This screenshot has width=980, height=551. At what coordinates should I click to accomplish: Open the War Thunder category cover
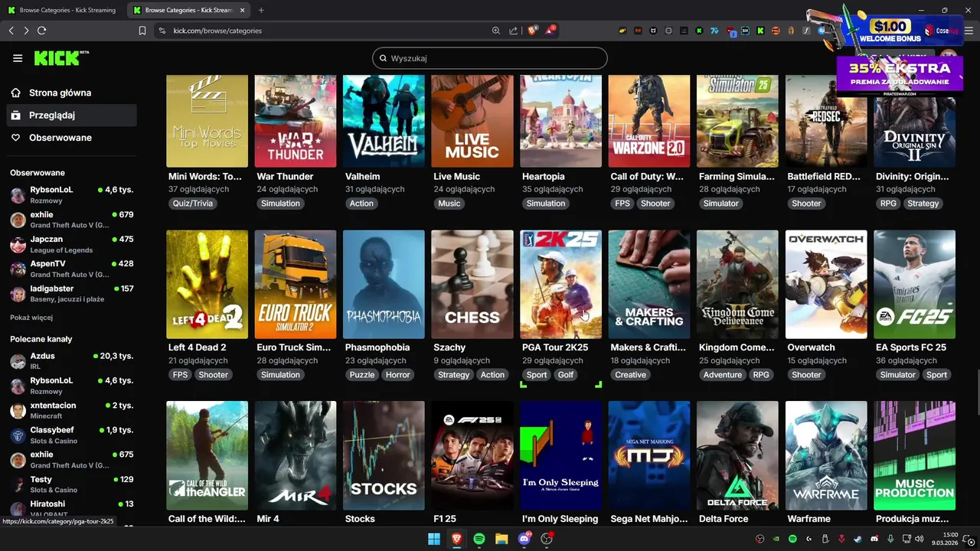(296, 121)
